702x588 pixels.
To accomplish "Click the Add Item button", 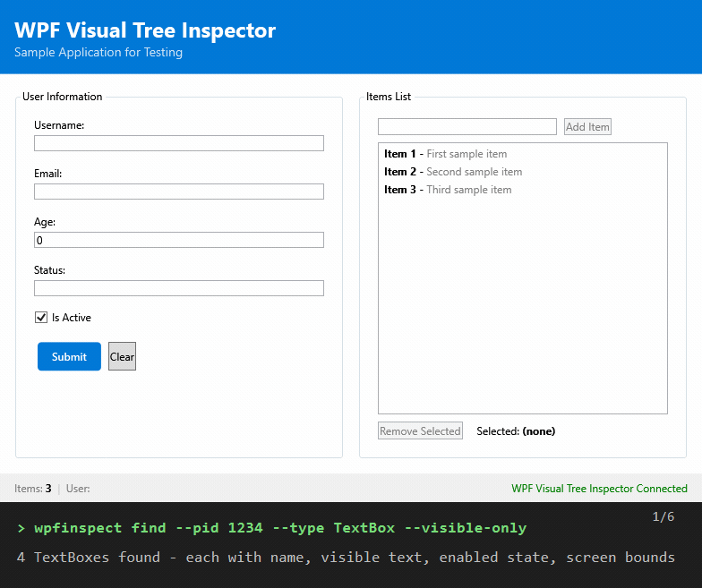I will [587, 127].
